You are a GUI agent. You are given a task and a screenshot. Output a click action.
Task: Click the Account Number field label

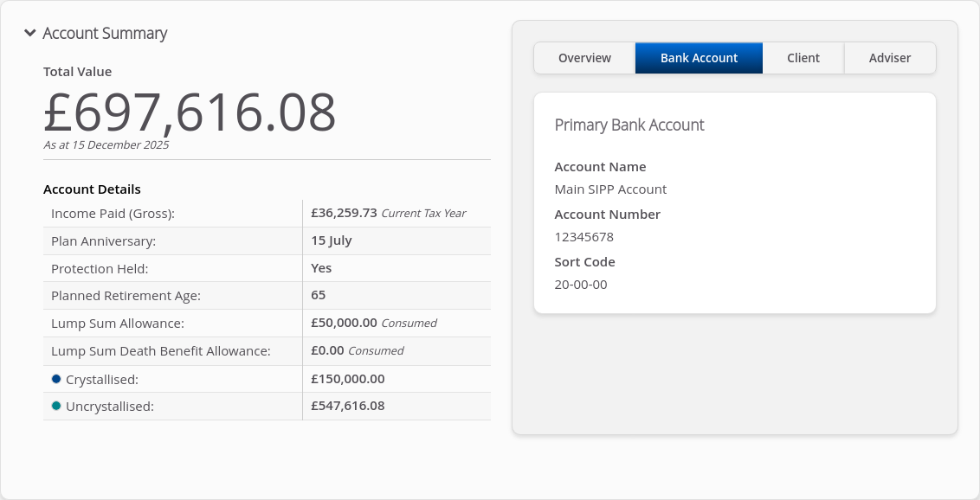tap(608, 215)
